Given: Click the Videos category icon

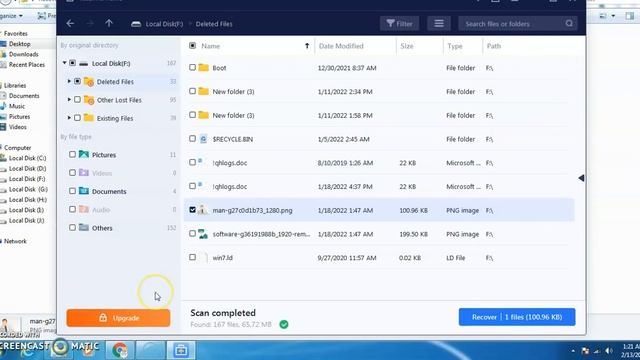Looking at the screenshot, I should tap(84, 173).
